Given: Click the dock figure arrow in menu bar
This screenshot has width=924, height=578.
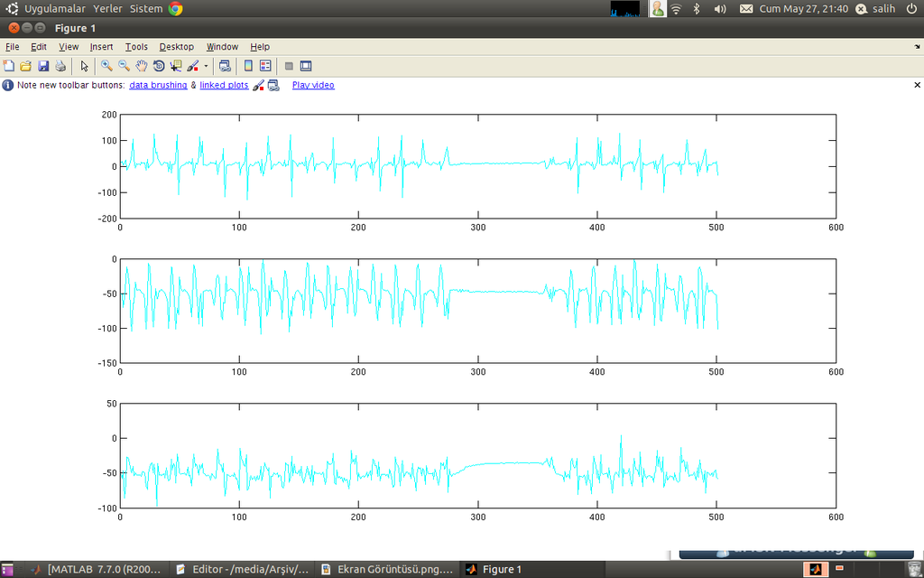Looking at the screenshot, I should coord(917,47).
